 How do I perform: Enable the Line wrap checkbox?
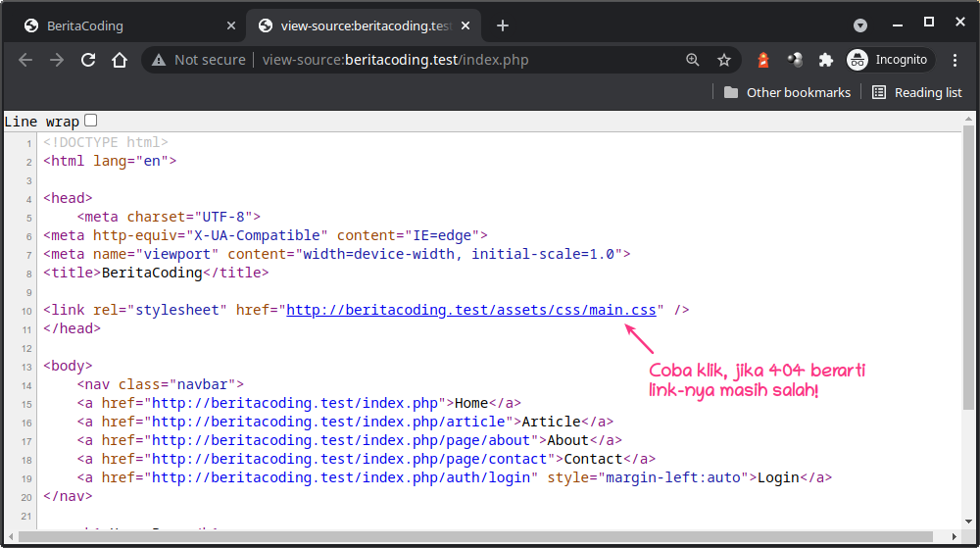pyautogui.click(x=91, y=121)
